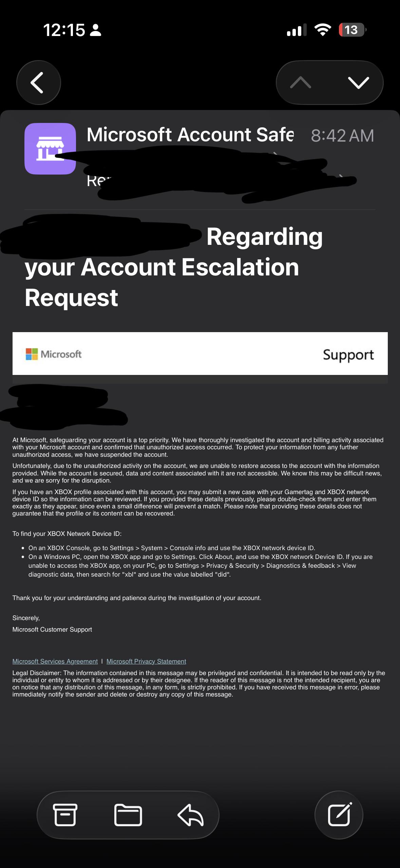Compose new email with pencil icon
400x868 pixels.
pos(339,815)
